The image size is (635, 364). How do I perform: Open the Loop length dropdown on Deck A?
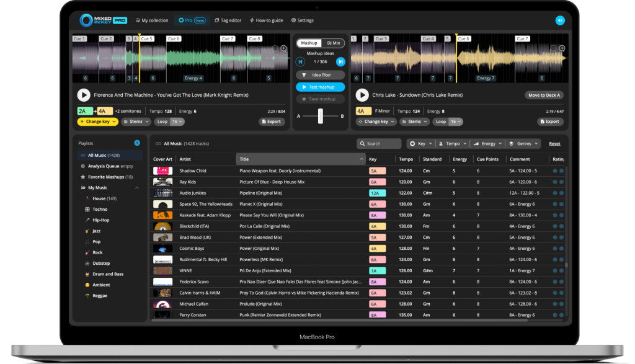coord(169,122)
